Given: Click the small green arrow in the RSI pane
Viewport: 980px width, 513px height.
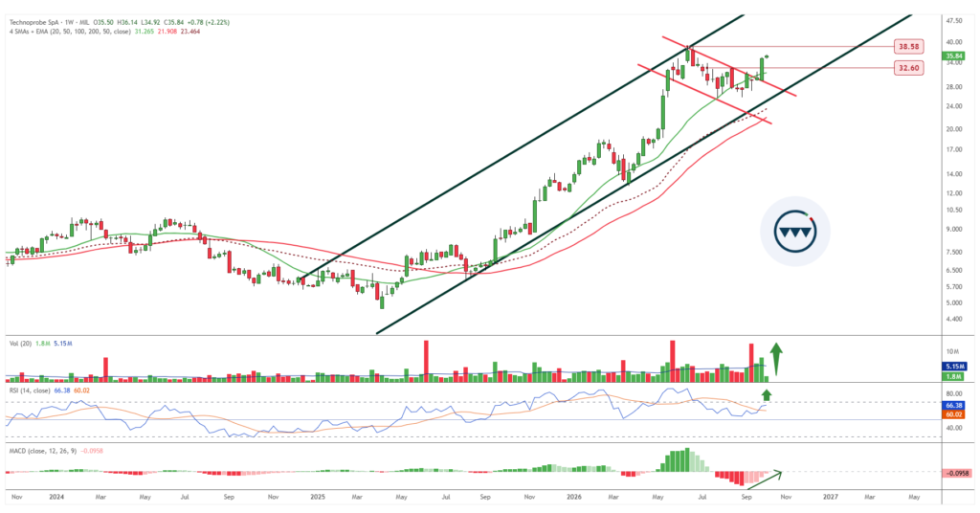Looking at the screenshot, I should tap(767, 394).
